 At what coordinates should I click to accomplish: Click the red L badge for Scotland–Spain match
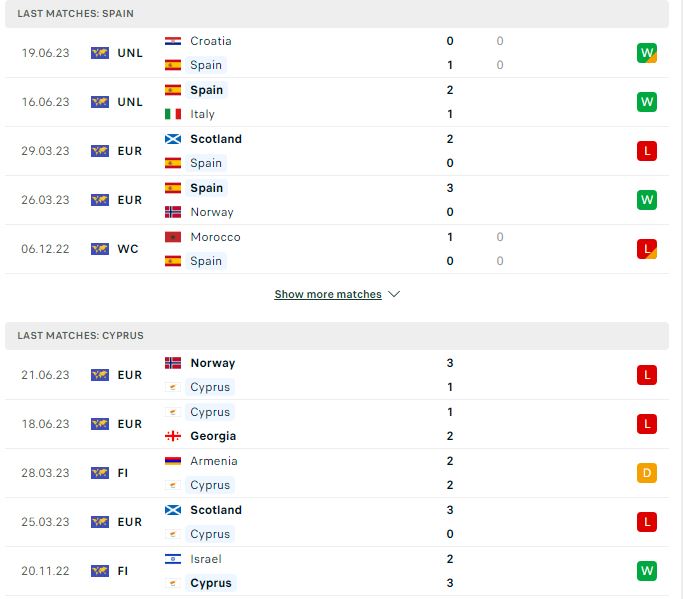tap(646, 151)
